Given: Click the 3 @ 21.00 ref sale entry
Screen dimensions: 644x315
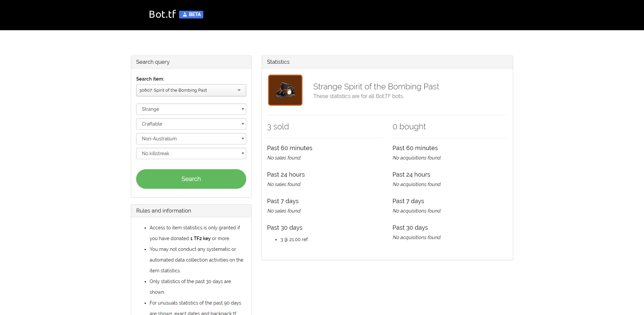Looking at the screenshot, I should pos(294,239).
